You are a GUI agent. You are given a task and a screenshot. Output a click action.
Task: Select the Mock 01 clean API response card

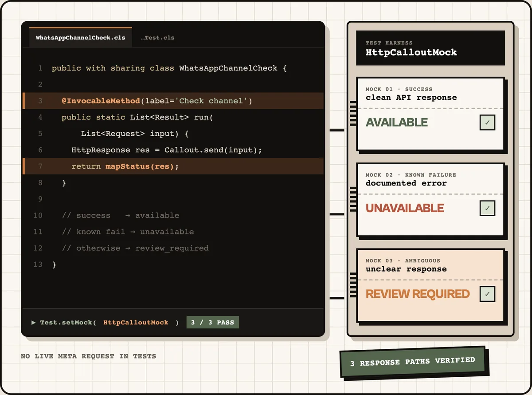(430, 114)
